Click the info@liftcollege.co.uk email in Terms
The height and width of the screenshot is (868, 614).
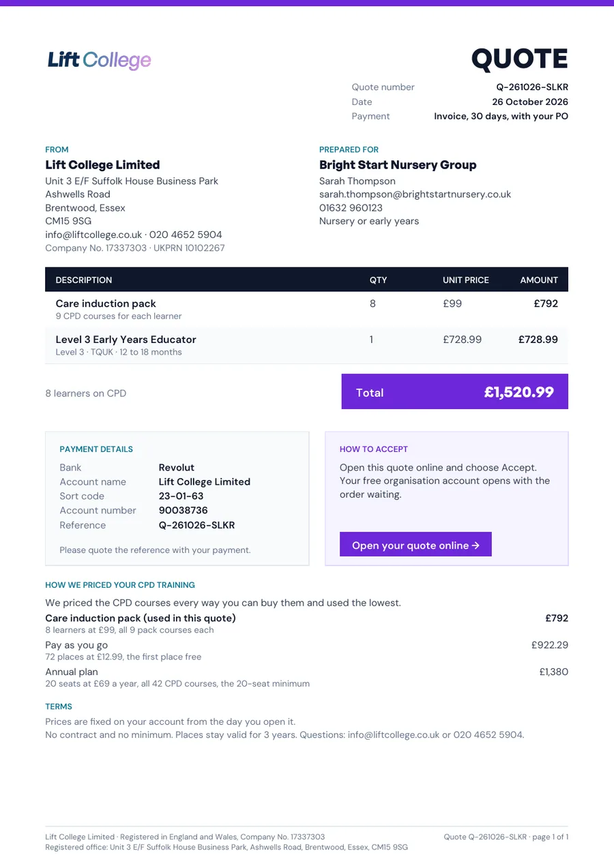[x=394, y=735]
